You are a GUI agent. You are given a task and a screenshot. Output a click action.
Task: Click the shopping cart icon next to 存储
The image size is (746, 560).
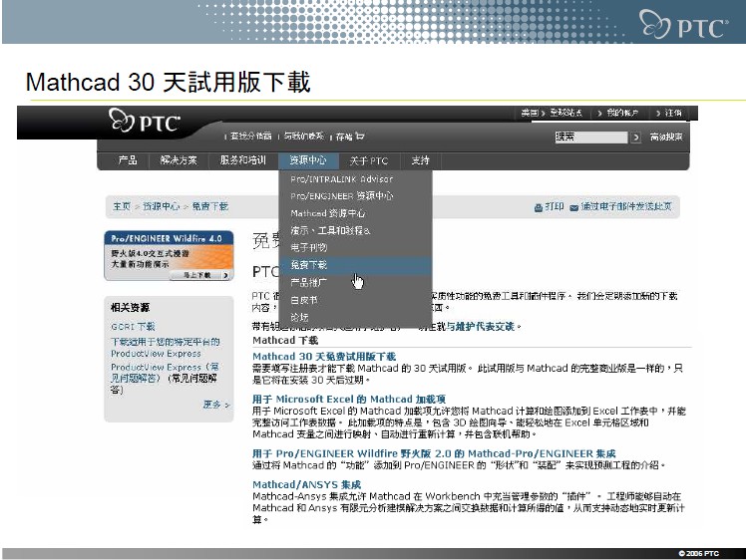pyautogui.click(x=360, y=137)
